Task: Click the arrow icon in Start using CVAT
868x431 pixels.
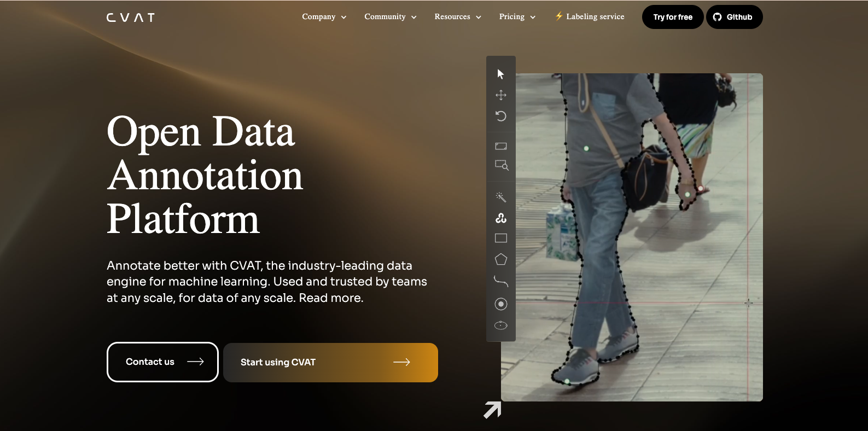Action: pyautogui.click(x=401, y=362)
